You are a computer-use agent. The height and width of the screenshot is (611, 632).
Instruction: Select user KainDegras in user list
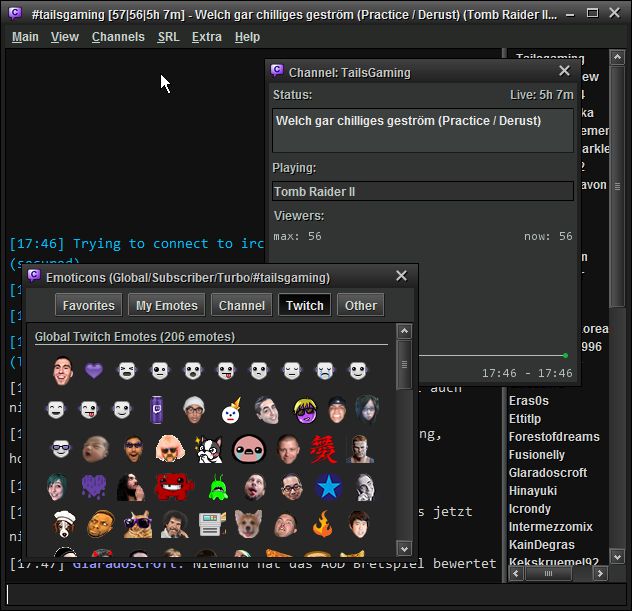(x=541, y=545)
